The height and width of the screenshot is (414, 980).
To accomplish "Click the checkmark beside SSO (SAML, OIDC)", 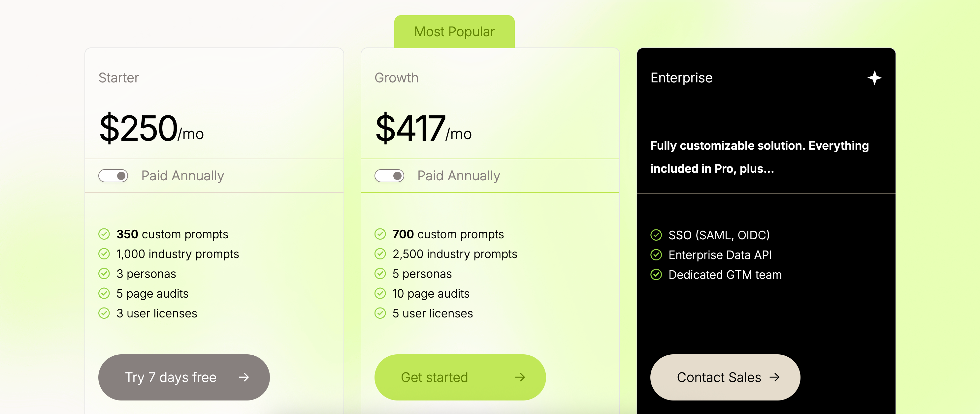I will 656,235.
